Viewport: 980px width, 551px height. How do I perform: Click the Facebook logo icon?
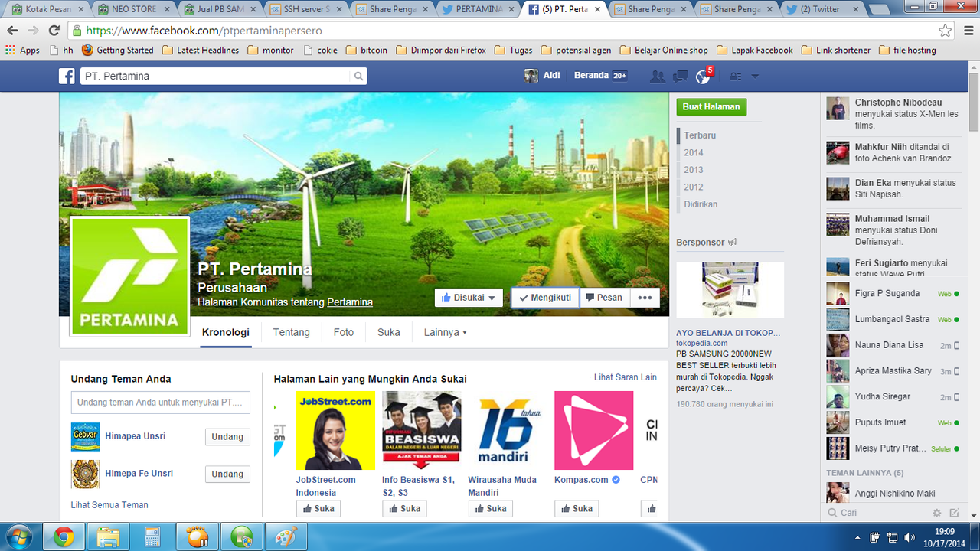(67, 77)
